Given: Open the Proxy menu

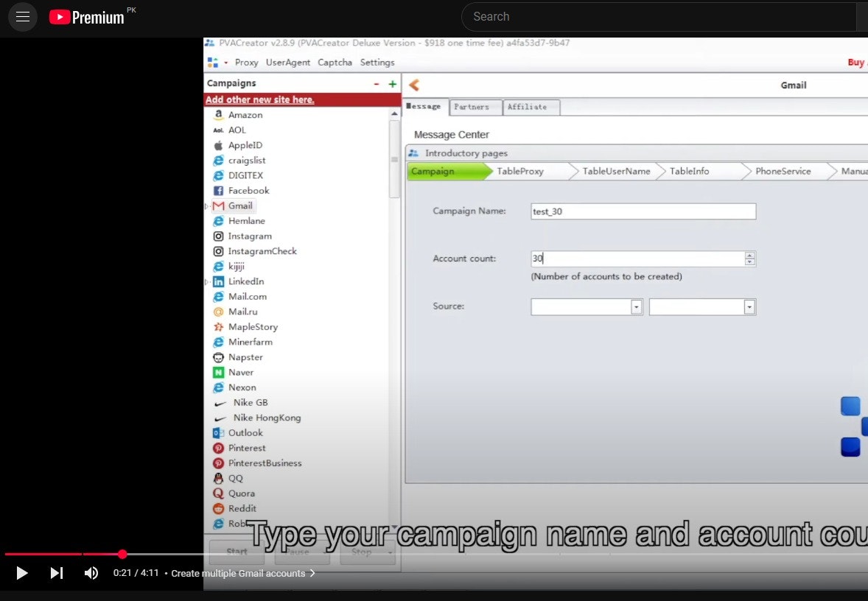Looking at the screenshot, I should (246, 63).
